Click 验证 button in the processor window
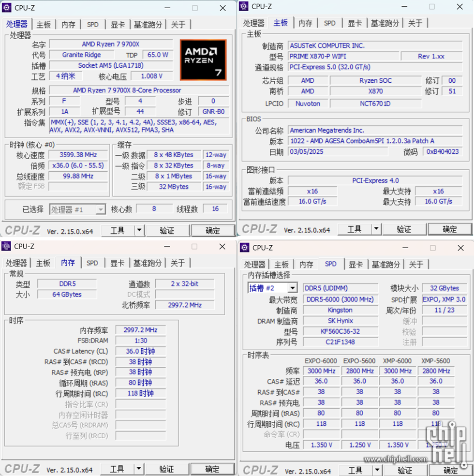Viewport: 474px width, 476px height. (x=167, y=230)
